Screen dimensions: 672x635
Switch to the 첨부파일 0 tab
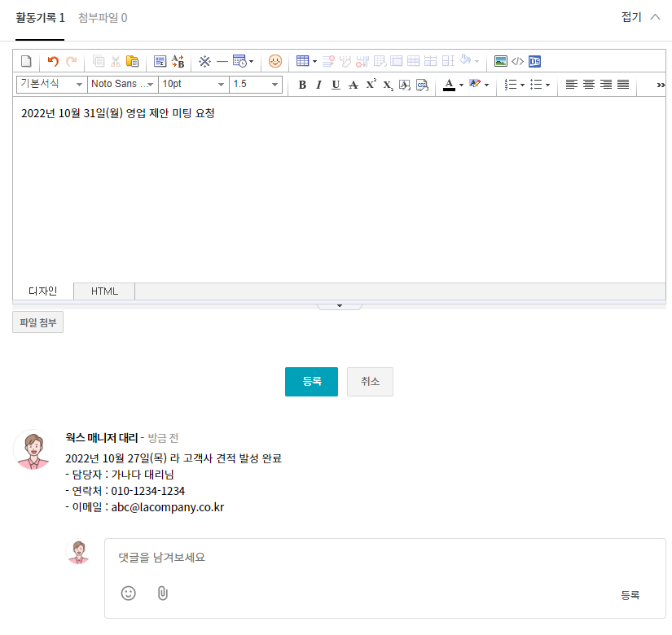coord(103,18)
